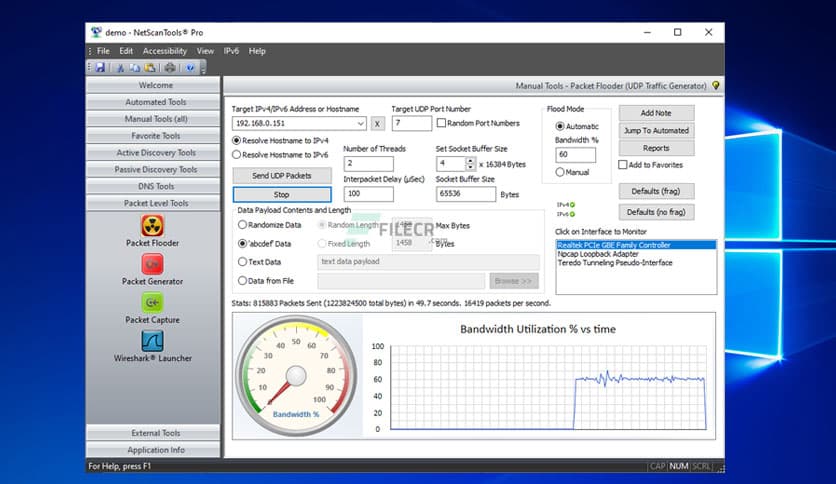The width and height of the screenshot is (836, 484).
Task: Decrease socket buffer size with down arrow
Action: 470,167
